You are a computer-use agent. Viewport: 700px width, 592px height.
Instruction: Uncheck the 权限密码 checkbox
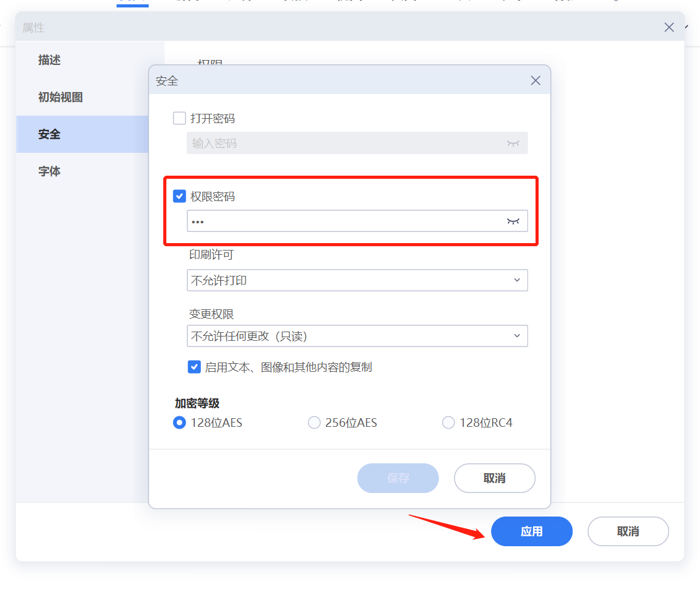tap(179, 196)
